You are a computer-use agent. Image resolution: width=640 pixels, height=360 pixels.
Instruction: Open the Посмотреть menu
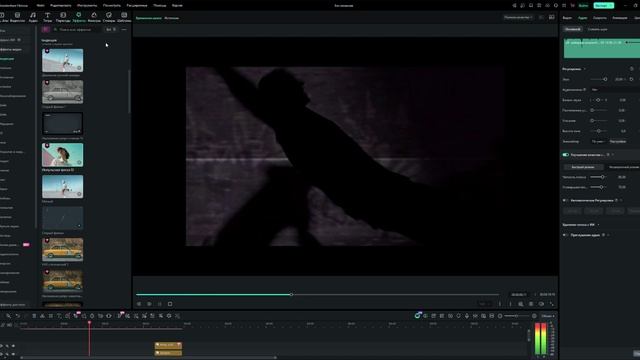(111, 6)
